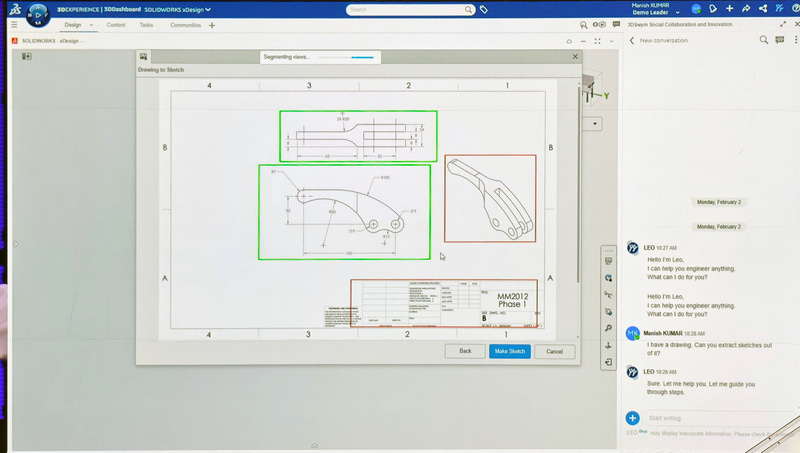Close the Drawing to Sketch dialog

point(575,57)
